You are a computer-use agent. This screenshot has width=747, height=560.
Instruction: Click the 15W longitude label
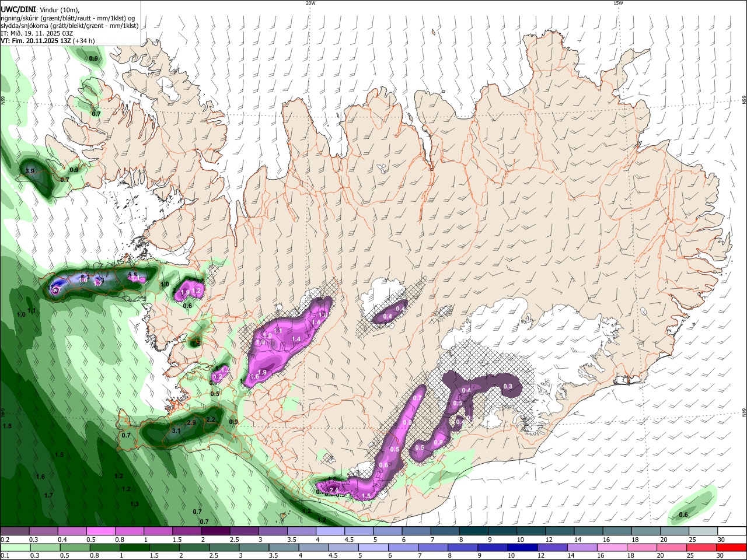click(619, 3)
